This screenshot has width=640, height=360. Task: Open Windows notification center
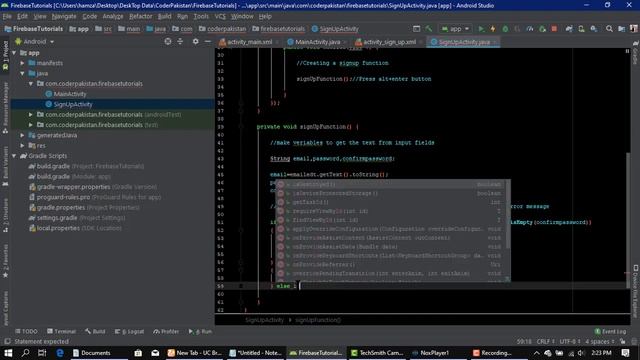pyautogui.click(x=626, y=353)
